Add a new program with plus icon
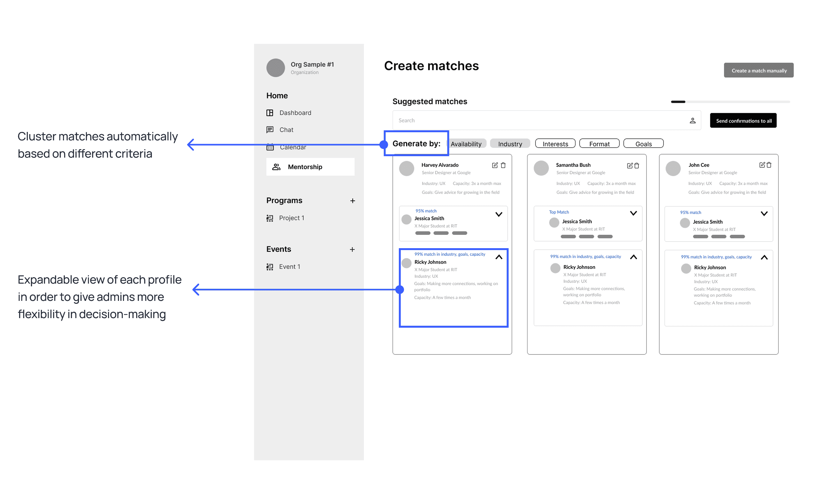This screenshot has height=504, width=829. click(352, 201)
